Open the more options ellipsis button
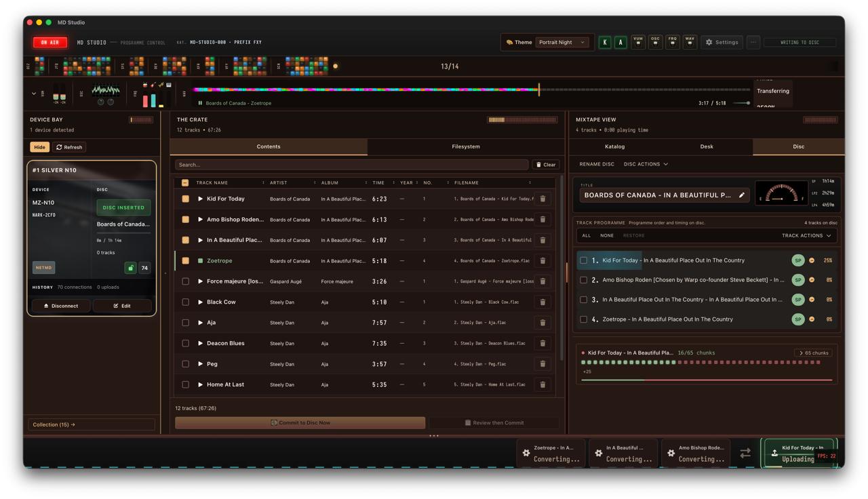The height and width of the screenshot is (499, 868). pos(753,42)
